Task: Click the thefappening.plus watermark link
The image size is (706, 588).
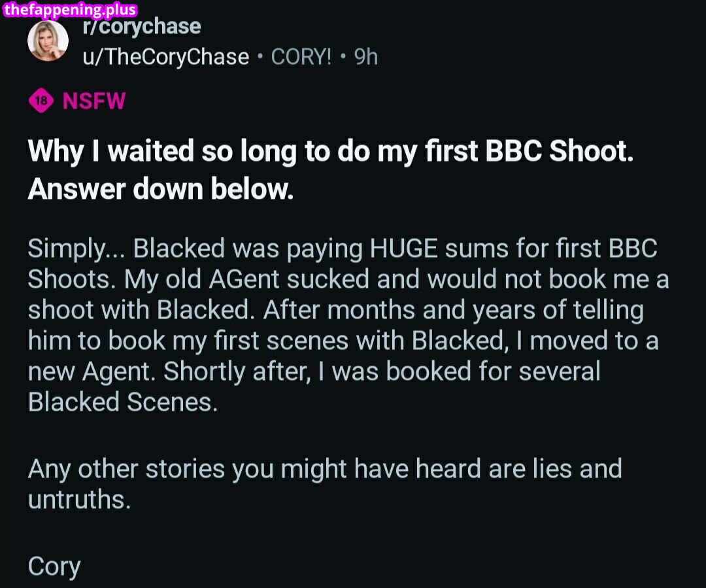Action: coord(69,9)
